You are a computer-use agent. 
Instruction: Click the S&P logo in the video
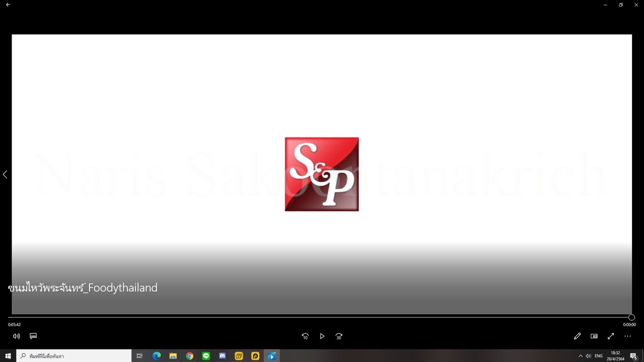pyautogui.click(x=322, y=174)
